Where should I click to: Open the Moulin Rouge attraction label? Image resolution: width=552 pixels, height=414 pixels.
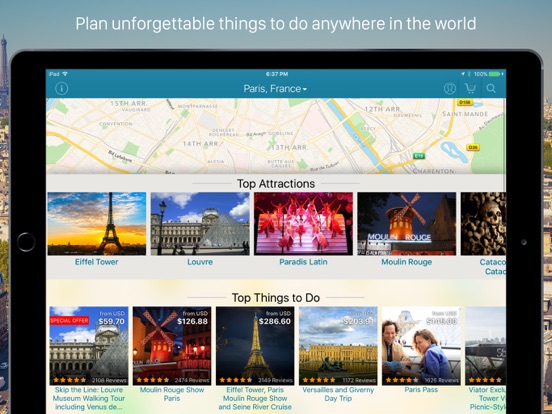[x=407, y=262]
